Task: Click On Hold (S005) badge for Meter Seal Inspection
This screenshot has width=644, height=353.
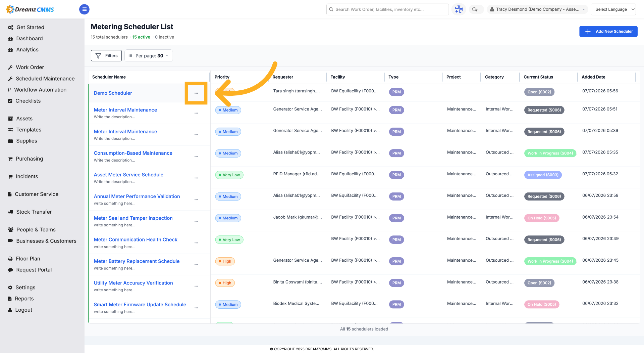Action: point(542,218)
